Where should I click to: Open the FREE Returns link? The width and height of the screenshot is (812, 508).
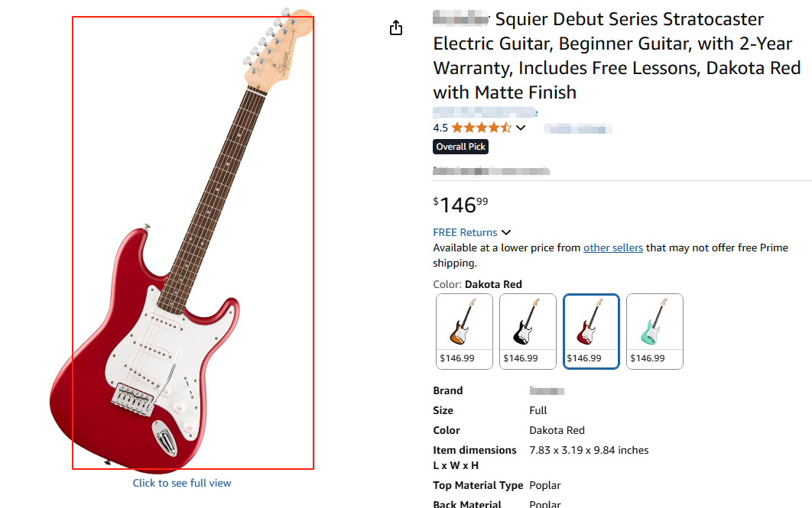[x=465, y=232]
